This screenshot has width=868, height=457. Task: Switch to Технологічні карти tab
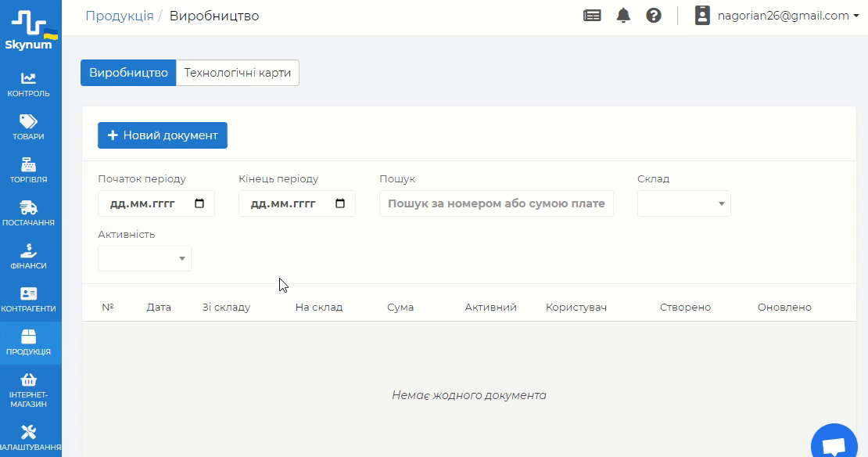(x=238, y=73)
